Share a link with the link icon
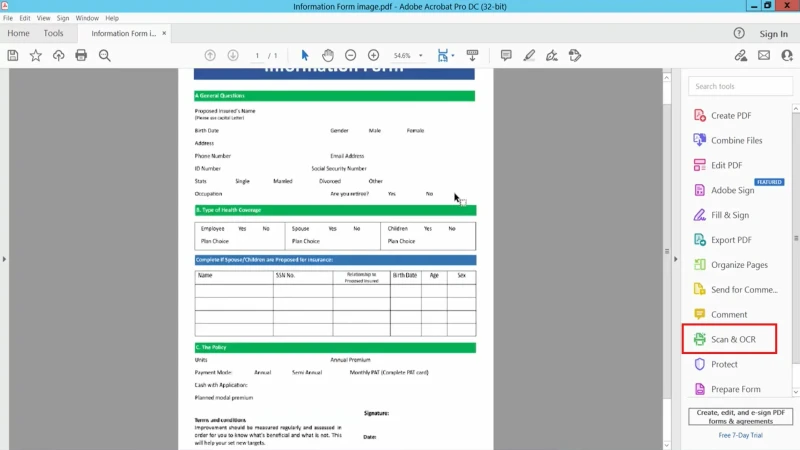 point(741,55)
